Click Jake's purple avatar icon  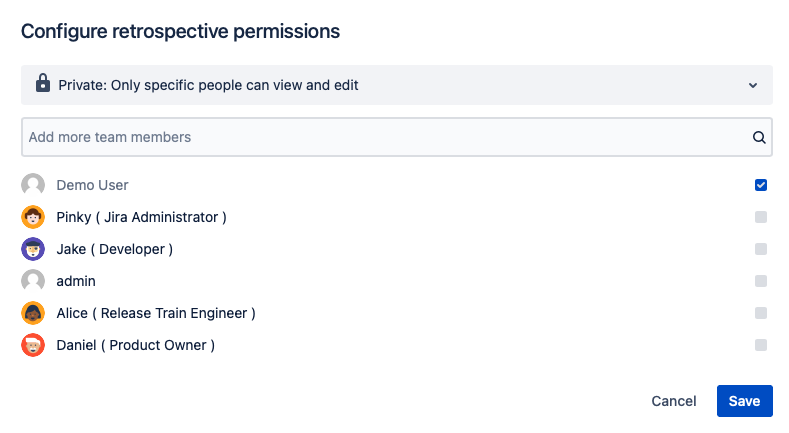click(x=33, y=249)
